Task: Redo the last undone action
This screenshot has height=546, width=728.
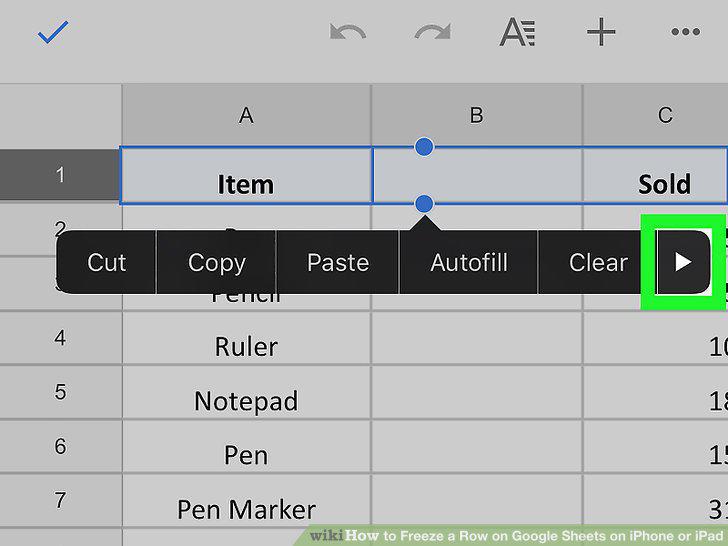Action: pos(433,32)
